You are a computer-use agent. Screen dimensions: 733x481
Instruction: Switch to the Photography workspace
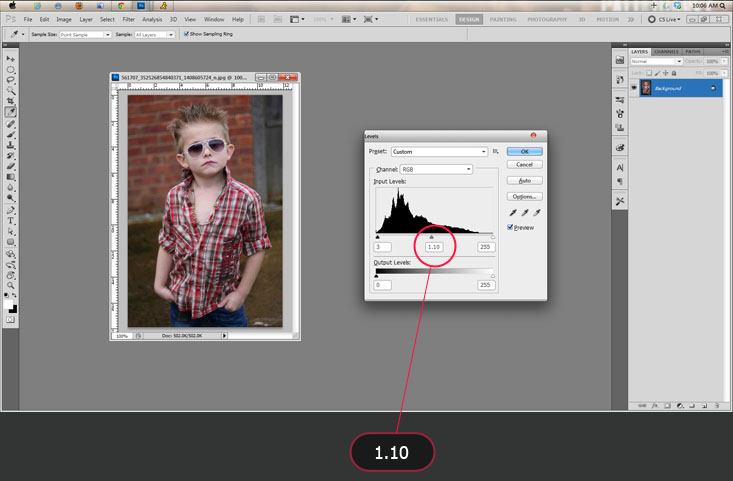pyautogui.click(x=547, y=19)
